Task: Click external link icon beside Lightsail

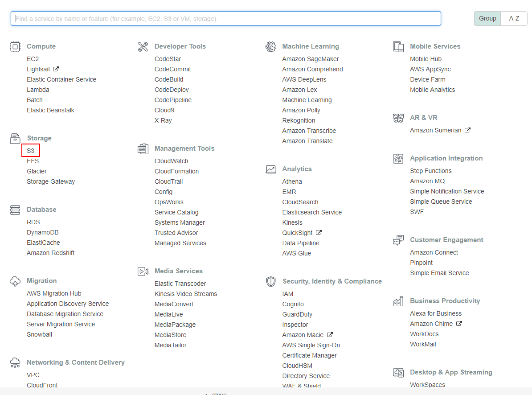Action: click(x=56, y=69)
